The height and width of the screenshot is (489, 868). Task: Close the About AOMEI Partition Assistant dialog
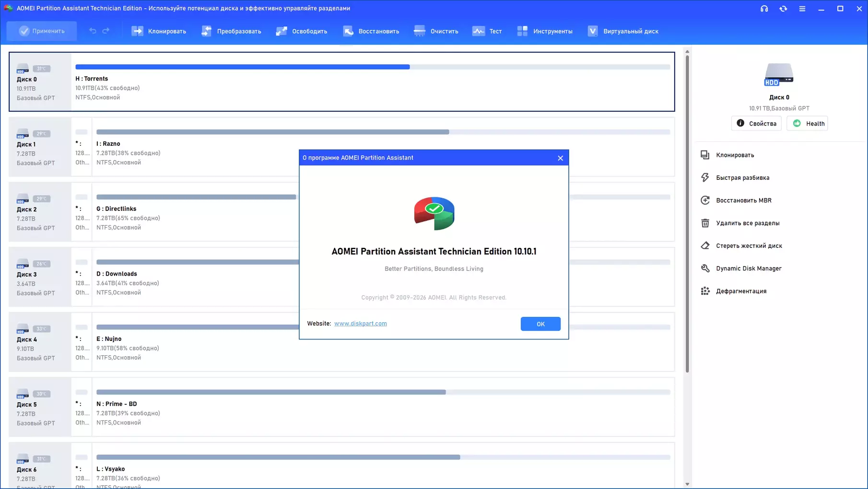click(560, 158)
